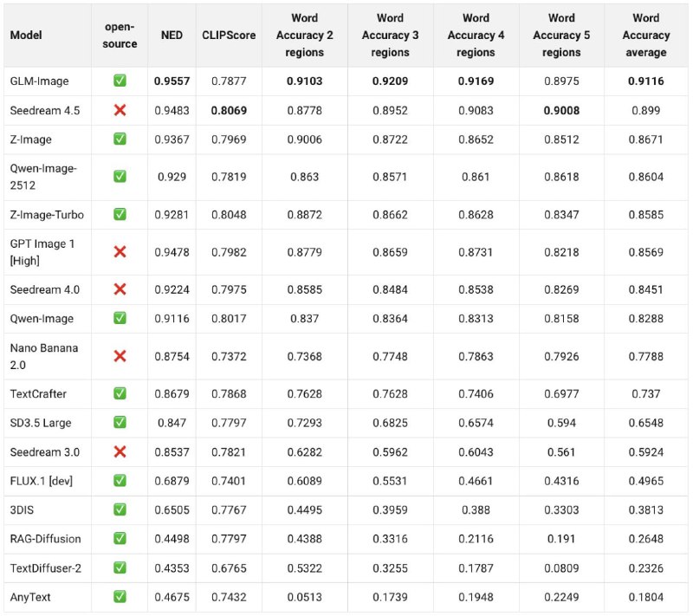Click the green checkmark in the GLM-Image row
The width and height of the screenshot is (693, 616).
[x=120, y=81]
